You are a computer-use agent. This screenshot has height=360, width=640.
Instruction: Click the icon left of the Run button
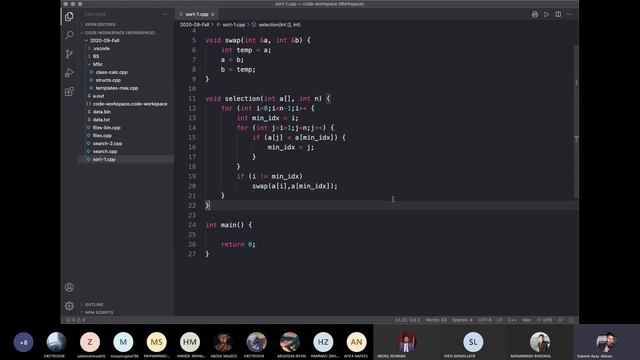click(x=535, y=14)
